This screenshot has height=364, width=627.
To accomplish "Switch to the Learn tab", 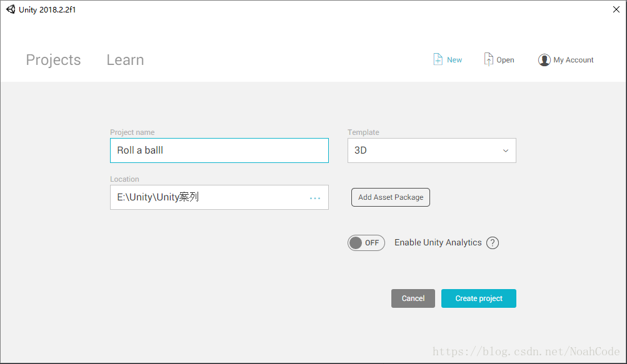I will point(125,60).
